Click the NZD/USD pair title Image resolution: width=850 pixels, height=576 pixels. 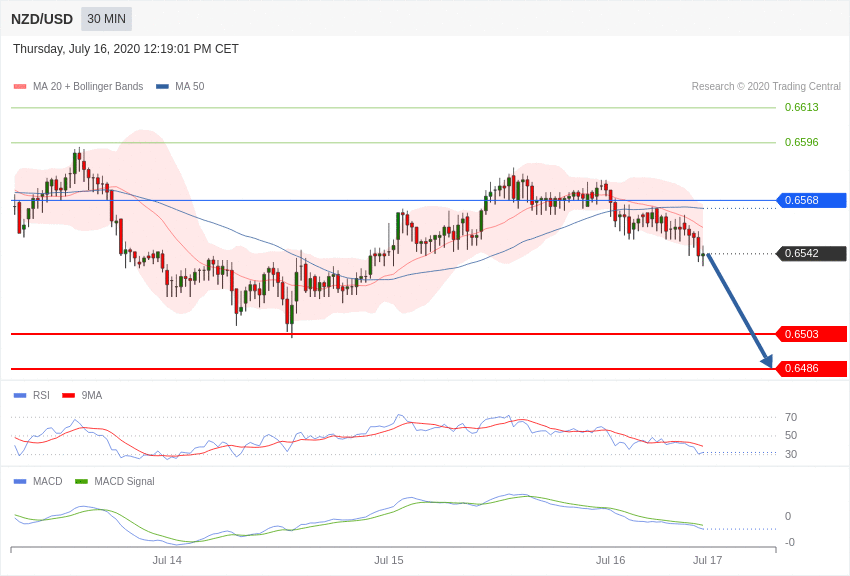tap(42, 19)
